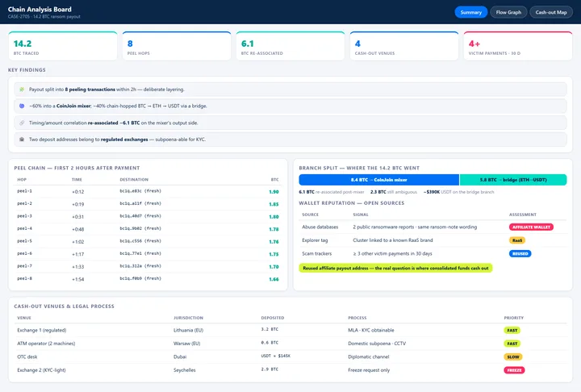Viewport: 581px width, 392px height.
Task: Click the SLOW priority badge for OTC desk
Action: pos(513,357)
